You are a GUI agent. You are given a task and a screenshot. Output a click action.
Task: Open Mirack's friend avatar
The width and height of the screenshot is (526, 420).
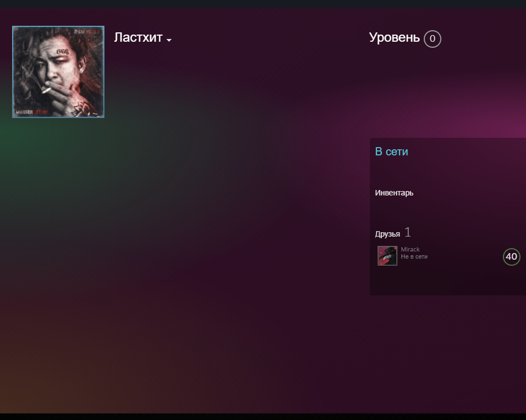[x=387, y=256]
